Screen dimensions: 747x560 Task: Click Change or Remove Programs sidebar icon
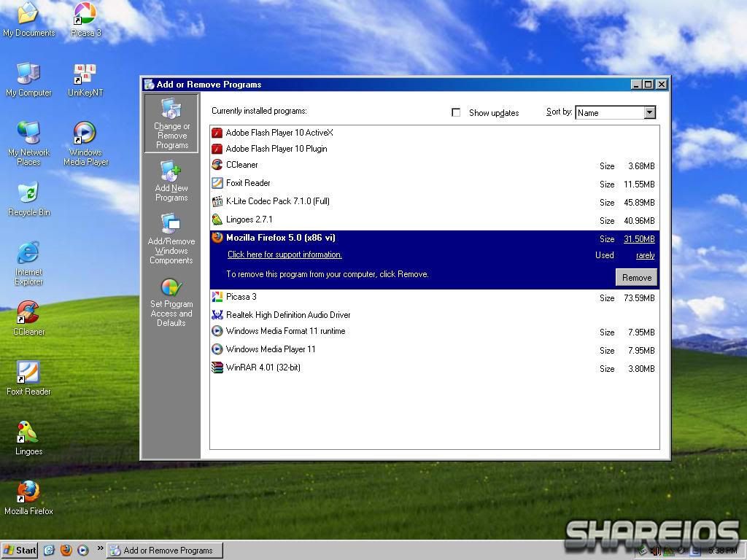pyautogui.click(x=171, y=123)
